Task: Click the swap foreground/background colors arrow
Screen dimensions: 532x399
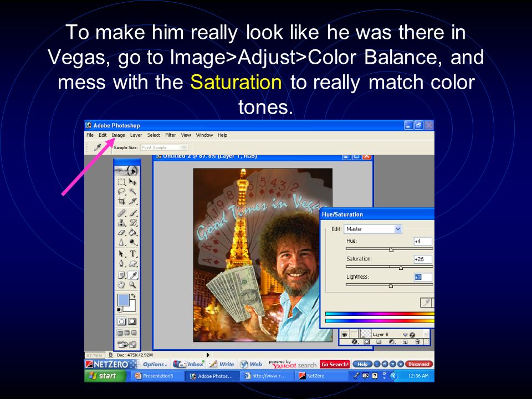Action: 134,295
